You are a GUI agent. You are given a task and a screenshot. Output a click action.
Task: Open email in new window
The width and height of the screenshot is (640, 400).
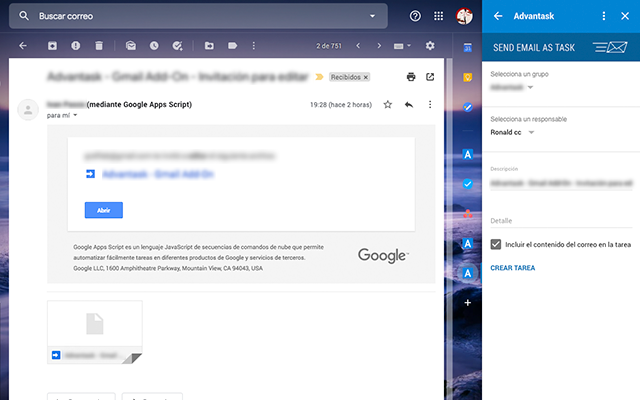[430, 77]
